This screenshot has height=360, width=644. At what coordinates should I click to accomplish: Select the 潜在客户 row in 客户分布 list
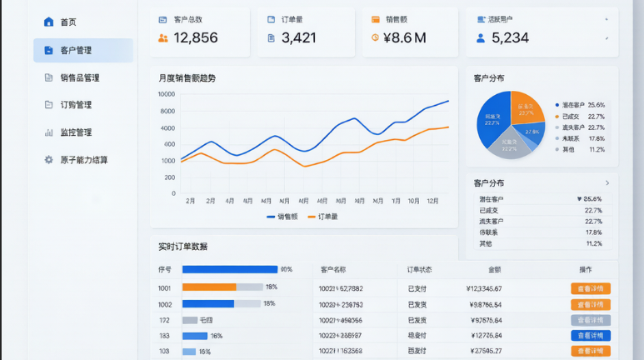coord(543,199)
